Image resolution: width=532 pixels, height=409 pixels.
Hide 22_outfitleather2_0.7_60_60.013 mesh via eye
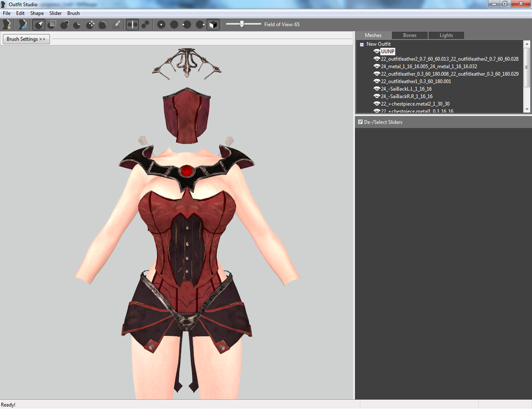[x=377, y=59]
